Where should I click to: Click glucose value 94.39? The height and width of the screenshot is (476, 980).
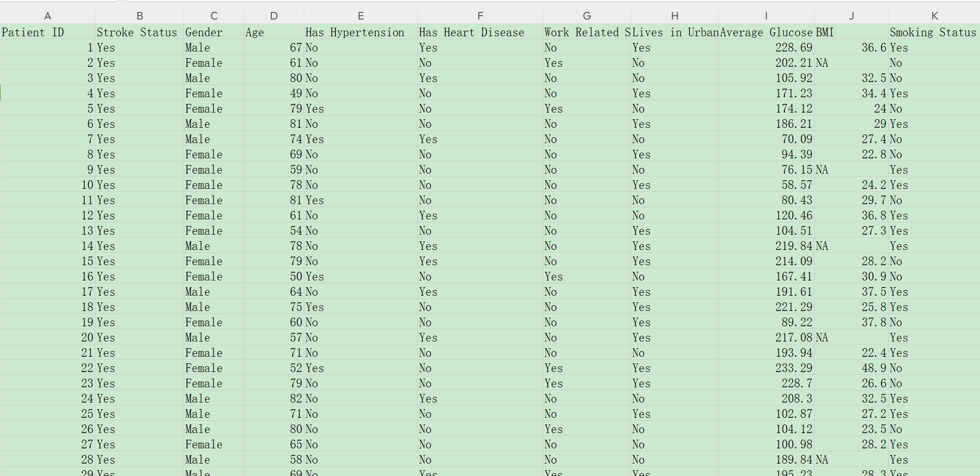click(x=766, y=154)
